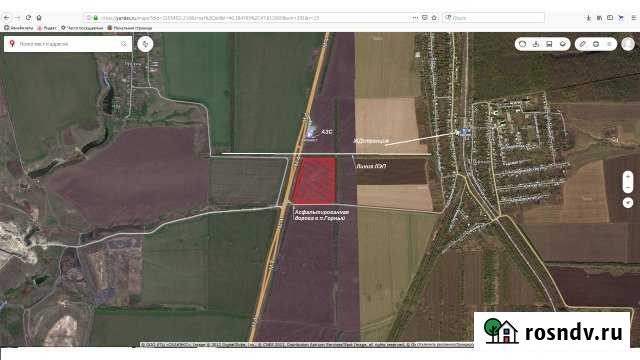Click the АЗС gas station marker

click(311, 132)
